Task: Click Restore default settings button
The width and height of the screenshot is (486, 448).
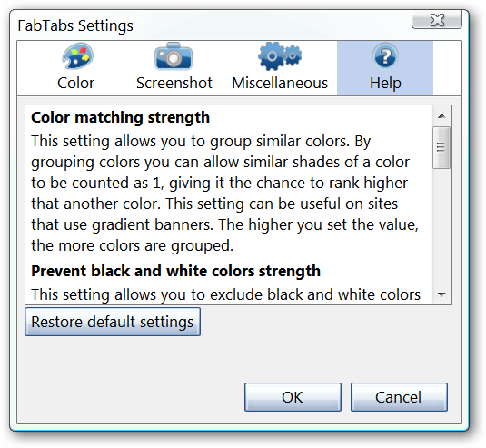Action: point(113,322)
